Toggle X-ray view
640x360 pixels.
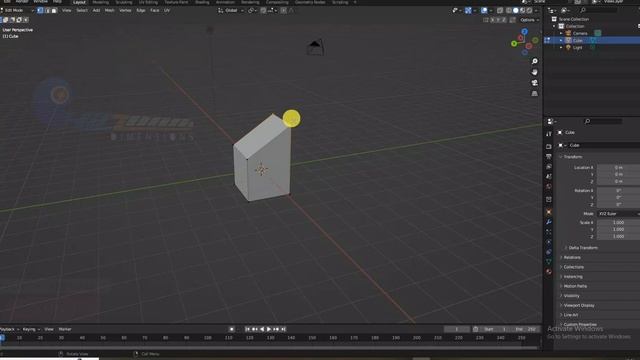click(500, 11)
